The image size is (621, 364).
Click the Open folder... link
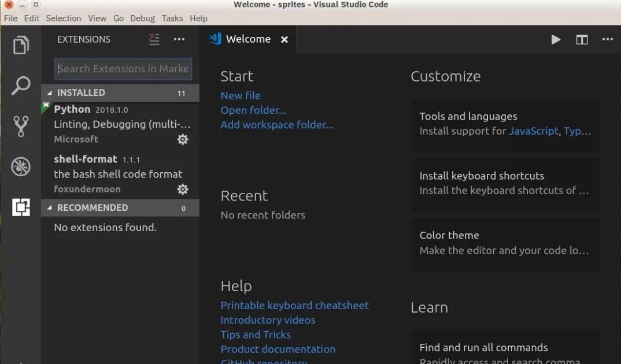[x=253, y=110]
